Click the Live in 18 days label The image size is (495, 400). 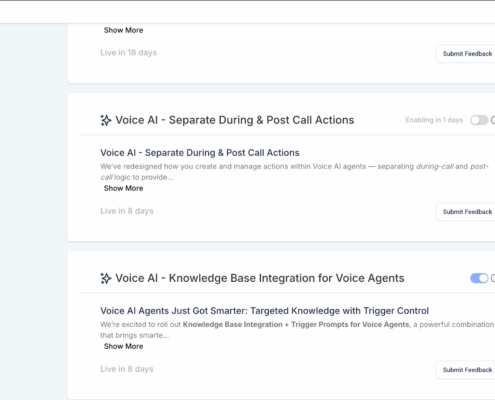pos(128,53)
